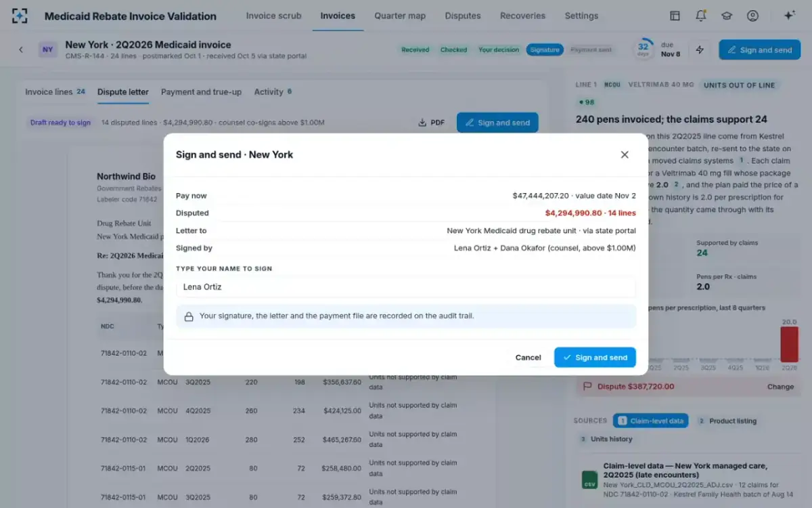Focus the type your name field

(x=406, y=287)
